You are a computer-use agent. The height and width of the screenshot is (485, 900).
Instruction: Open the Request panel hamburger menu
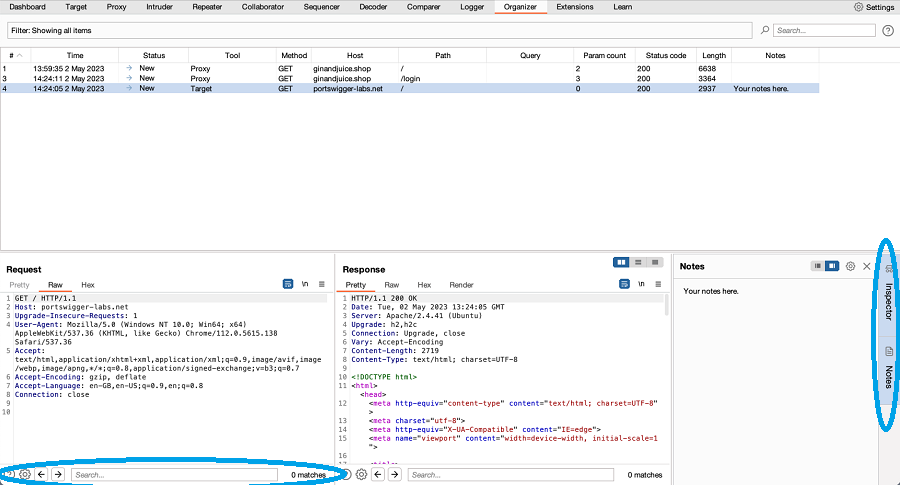(x=320, y=285)
